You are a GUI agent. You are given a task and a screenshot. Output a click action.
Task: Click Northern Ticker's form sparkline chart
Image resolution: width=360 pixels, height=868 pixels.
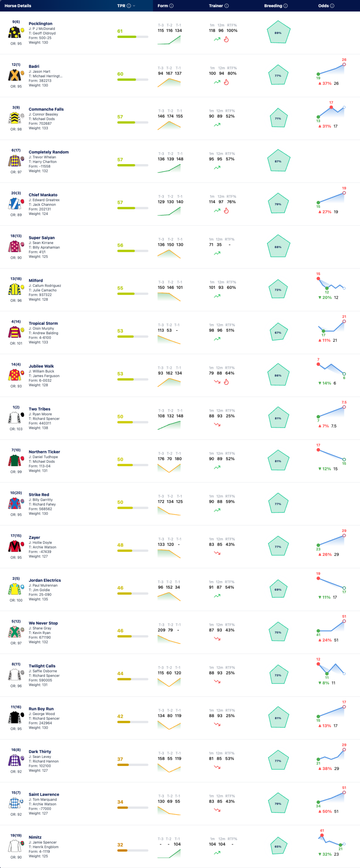pyautogui.click(x=169, y=468)
